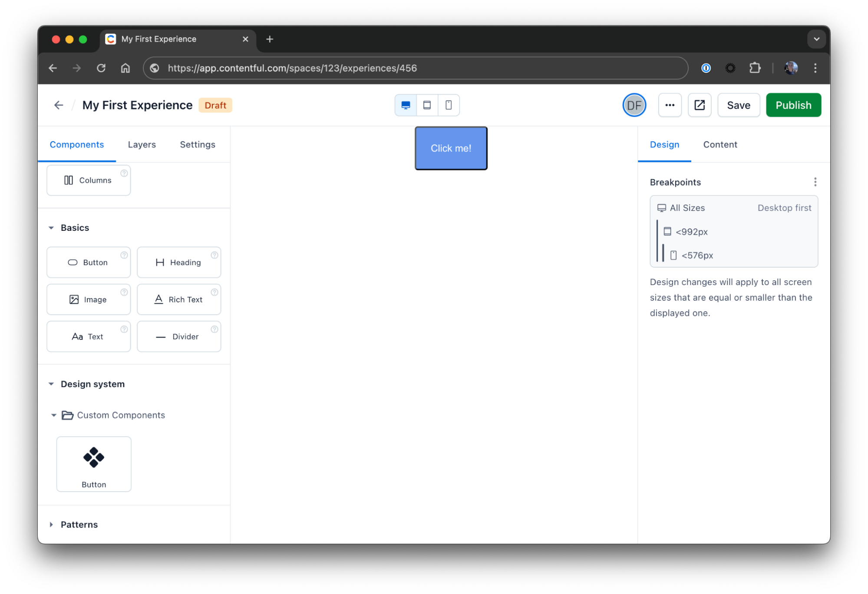868x594 pixels.
Task: Switch to tablet viewport mode
Action: click(x=427, y=105)
